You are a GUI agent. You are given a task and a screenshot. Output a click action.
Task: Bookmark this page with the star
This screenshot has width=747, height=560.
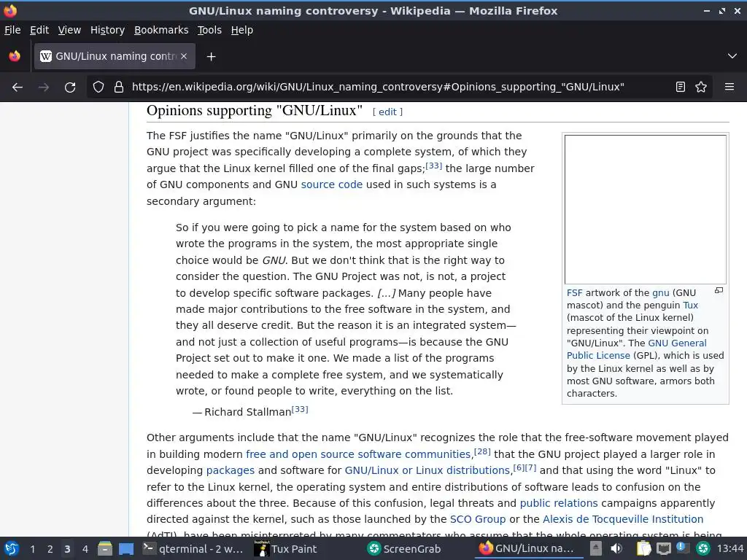701,87
